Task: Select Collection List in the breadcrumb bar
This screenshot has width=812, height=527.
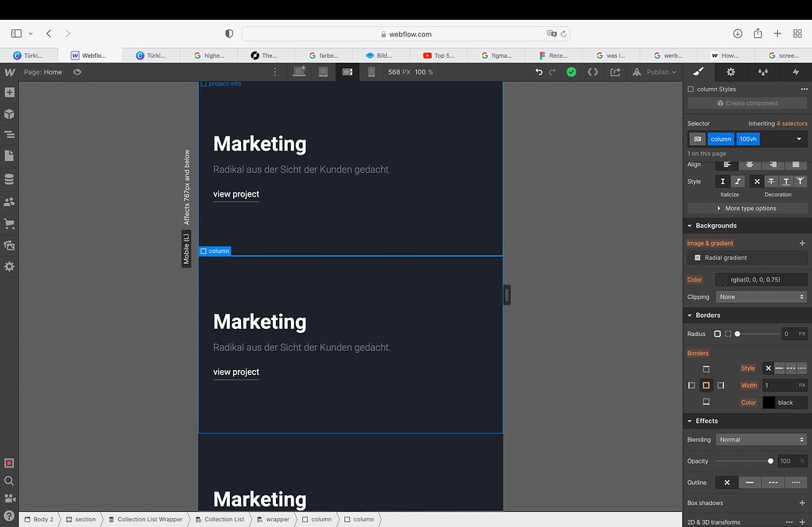Action: point(220,519)
